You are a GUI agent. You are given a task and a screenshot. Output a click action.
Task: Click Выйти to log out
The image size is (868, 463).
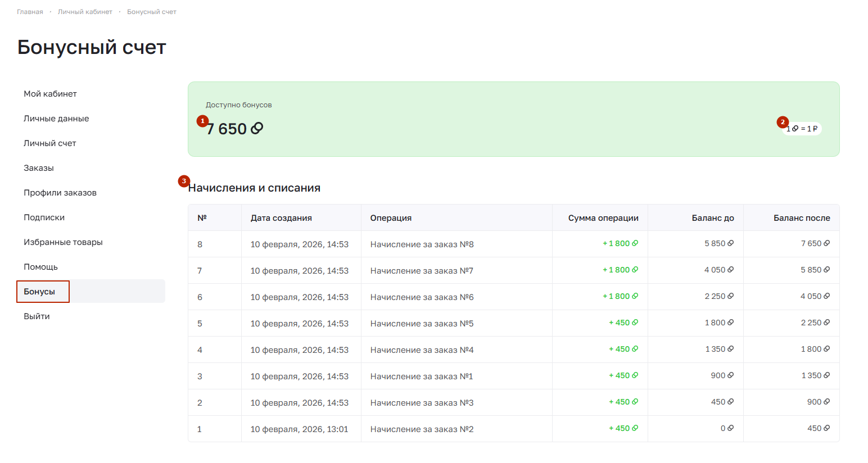[37, 316]
